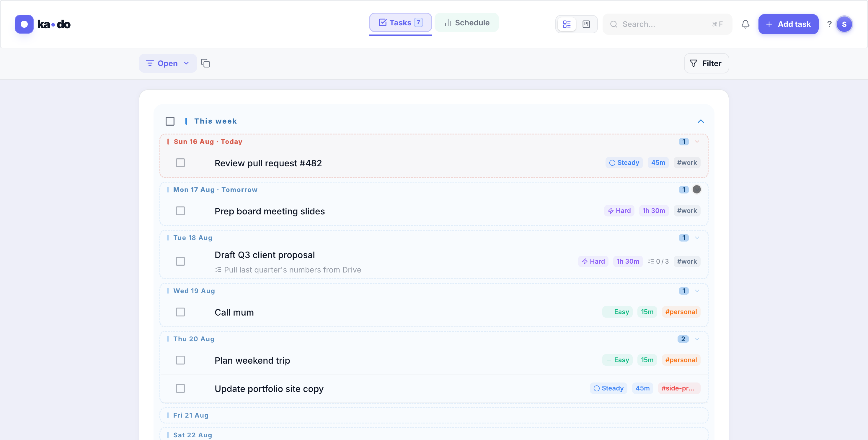This screenshot has width=868, height=440.
Task: Check off Draft Q3 client proposal
Action: (181, 262)
